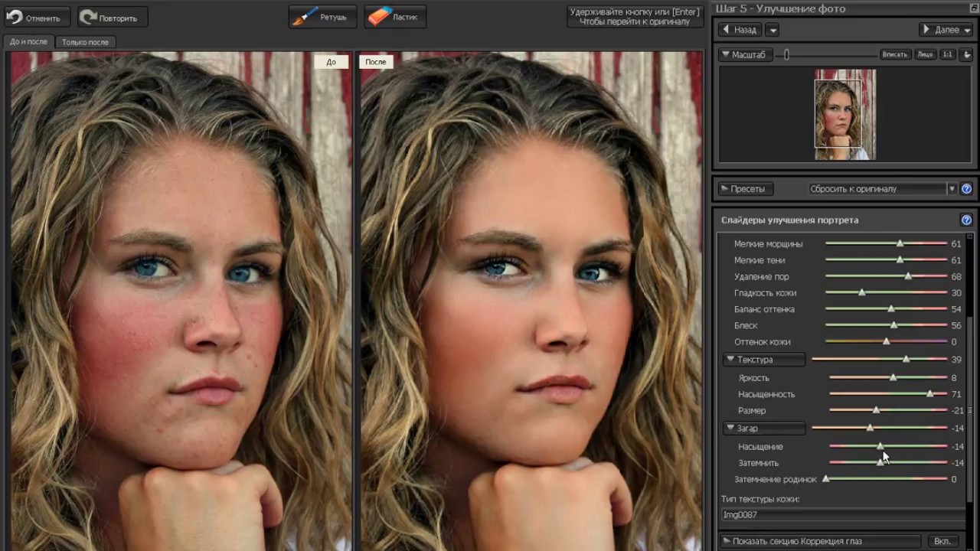Select the Ластик eraser tool
This screenshot has width=980, height=551.
(396, 17)
